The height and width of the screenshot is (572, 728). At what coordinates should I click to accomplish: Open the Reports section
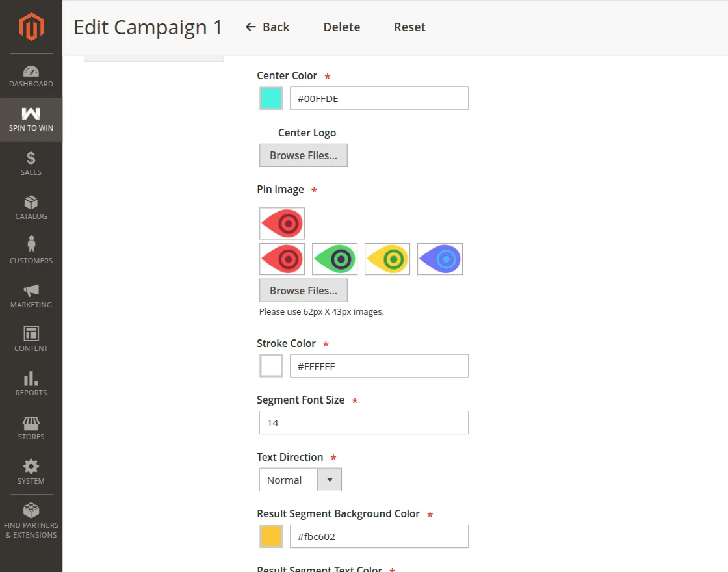point(31,383)
